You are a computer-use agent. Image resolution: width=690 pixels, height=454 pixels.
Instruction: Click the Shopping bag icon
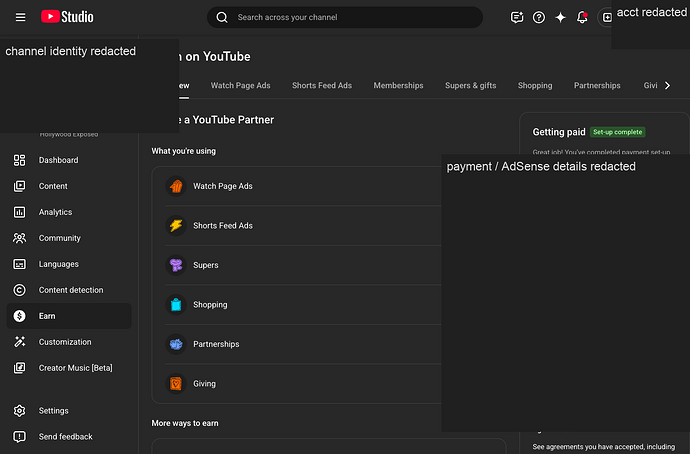click(x=176, y=304)
